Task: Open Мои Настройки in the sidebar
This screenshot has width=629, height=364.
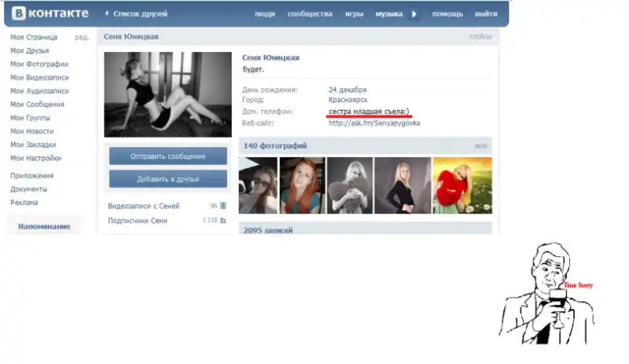Action: click(35, 158)
